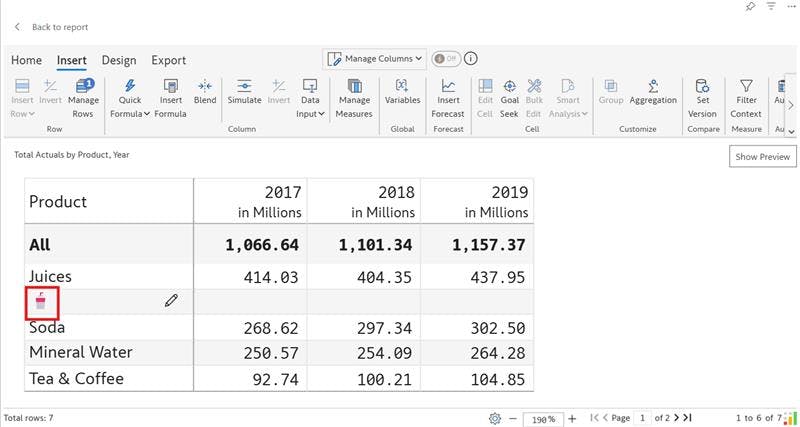Click the more options ellipsis at top right
Viewport: 800px width, 427px height.
click(x=791, y=6)
